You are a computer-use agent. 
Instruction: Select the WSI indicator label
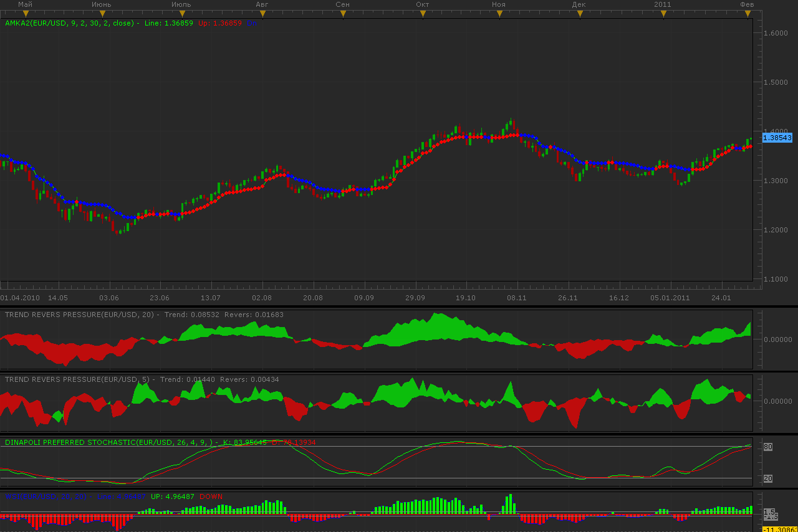[x=47, y=496]
